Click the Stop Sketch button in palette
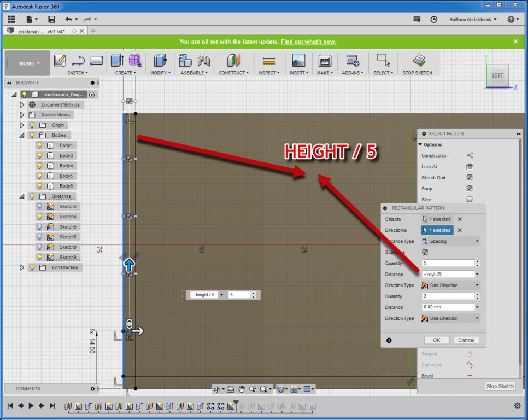The height and width of the screenshot is (420, 528). click(x=500, y=386)
